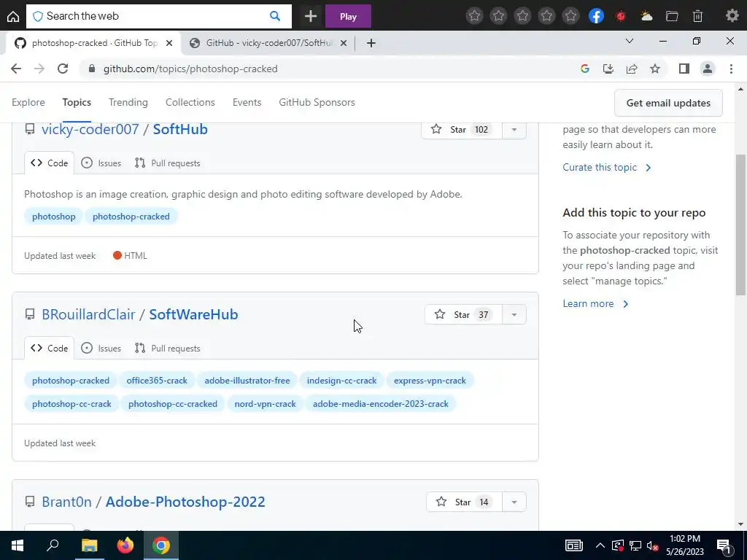This screenshot has height=560, width=747.
Task: Click the address bar URL field
Action: pos(329,69)
